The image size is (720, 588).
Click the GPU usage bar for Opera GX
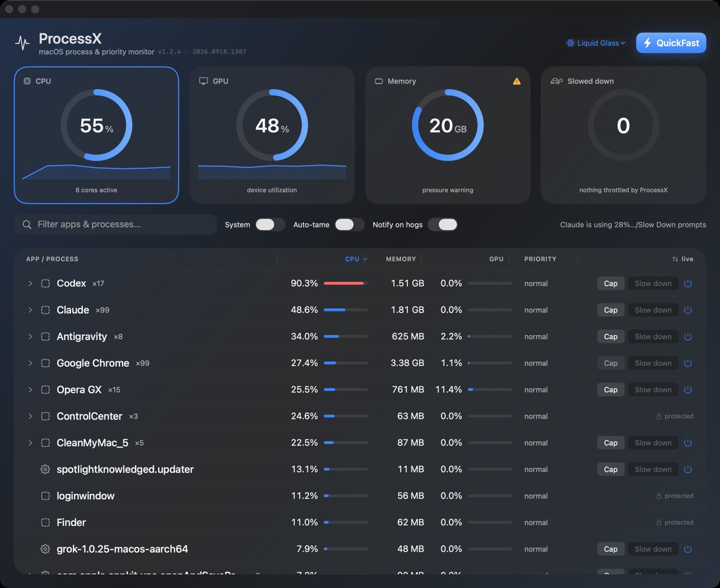490,390
